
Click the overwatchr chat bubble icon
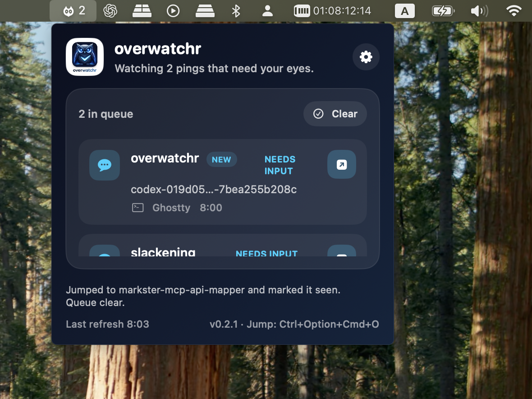pos(104,165)
